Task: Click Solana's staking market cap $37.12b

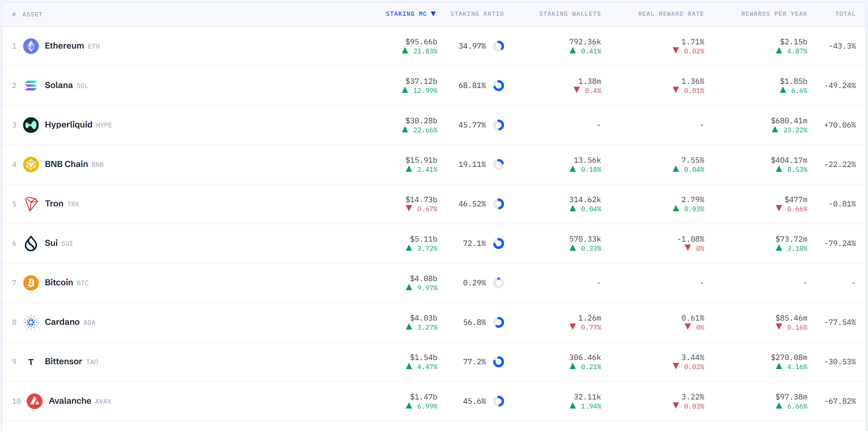Action: tap(421, 81)
